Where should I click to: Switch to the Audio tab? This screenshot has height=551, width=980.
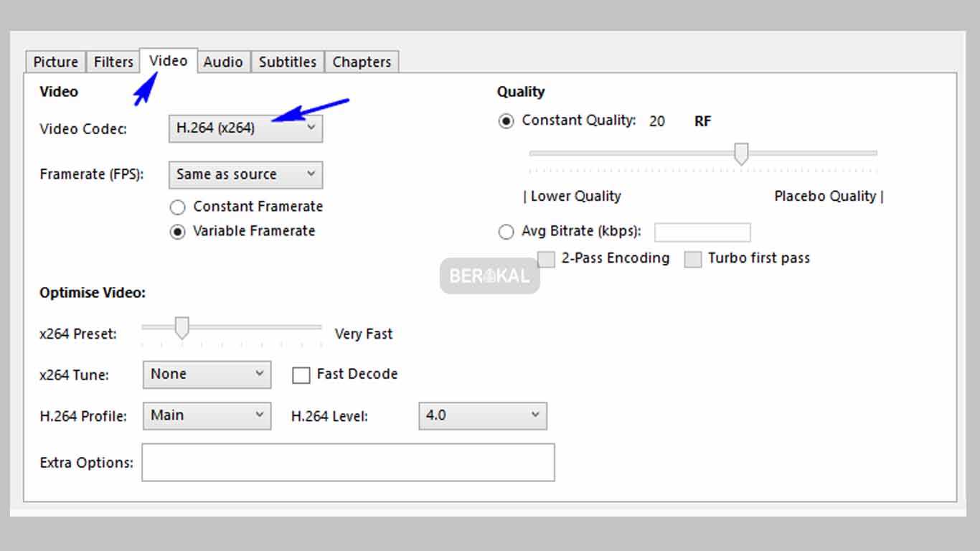point(223,62)
